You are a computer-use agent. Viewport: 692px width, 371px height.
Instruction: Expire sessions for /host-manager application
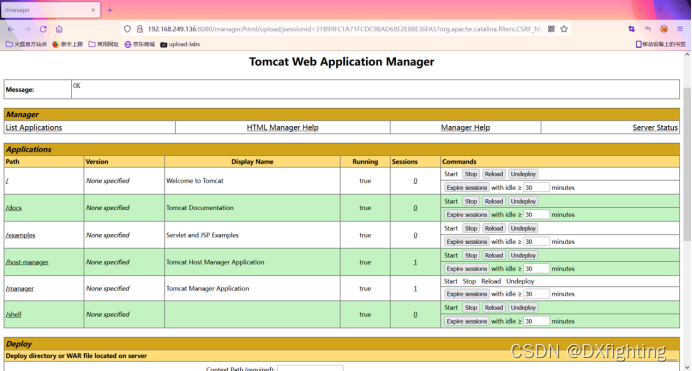click(466, 269)
